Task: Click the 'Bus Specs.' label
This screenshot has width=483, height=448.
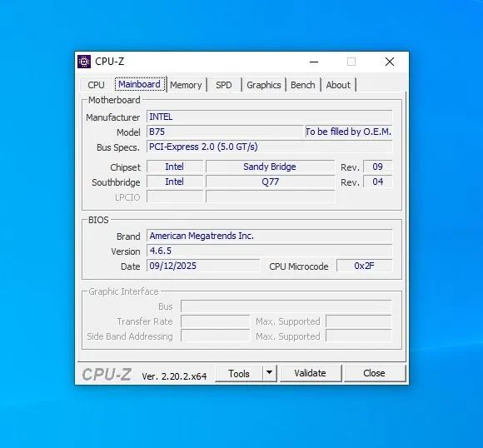Action: [x=118, y=147]
